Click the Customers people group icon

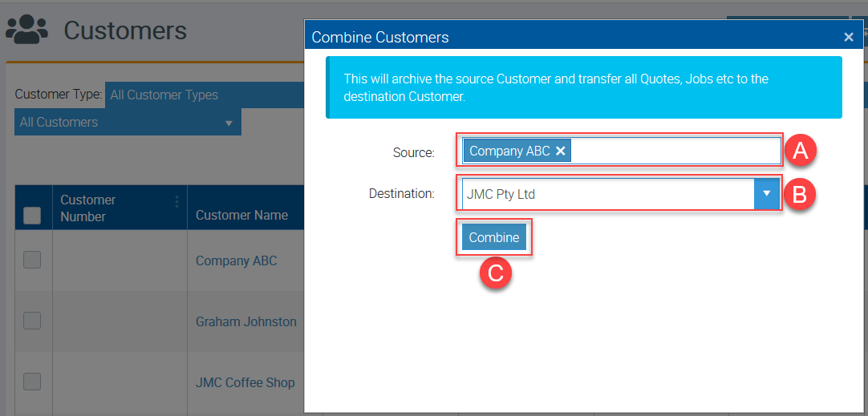coord(27,30)
